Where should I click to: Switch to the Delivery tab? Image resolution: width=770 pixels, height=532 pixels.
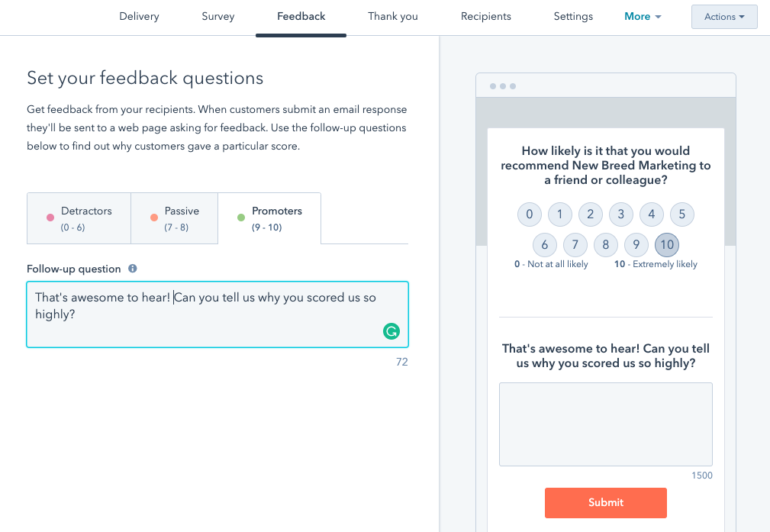pos(139,16)
